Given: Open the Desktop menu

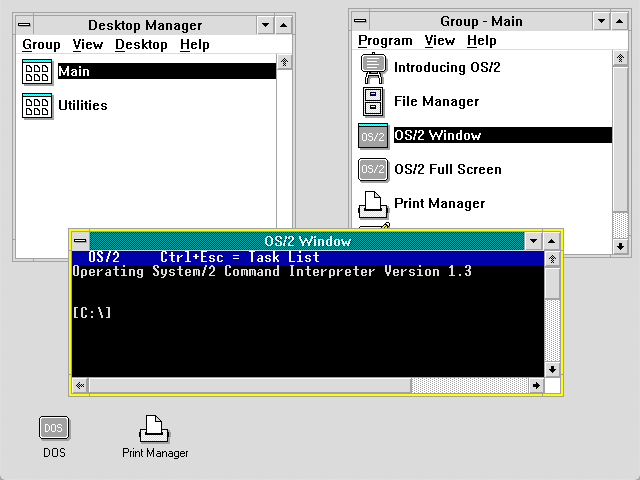Looking at the screenshot, I should click(x=141, y=44).
